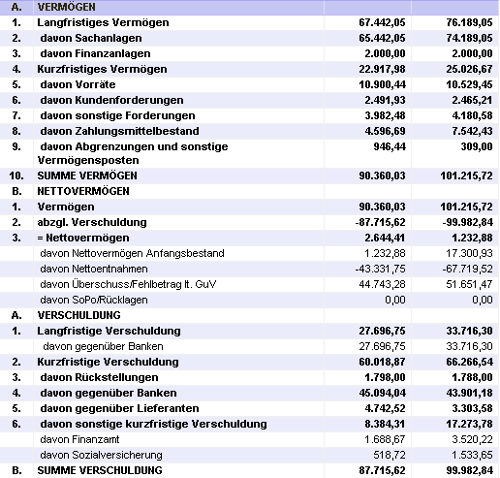Click the value 76.189,05
This screenshot has width=500, height=478.
[x=469, y=22]
